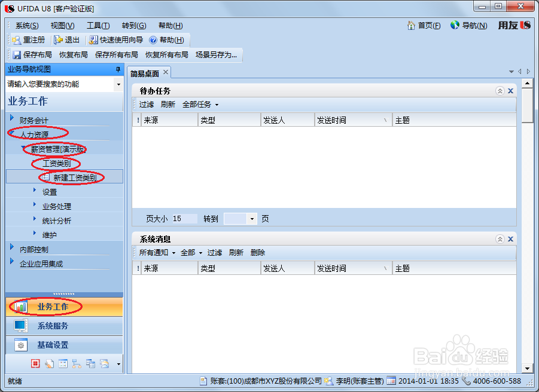Collapse the 待办任务 panel chevron
The height and width of the screenshot is (392, 539).
pos(500,91)
